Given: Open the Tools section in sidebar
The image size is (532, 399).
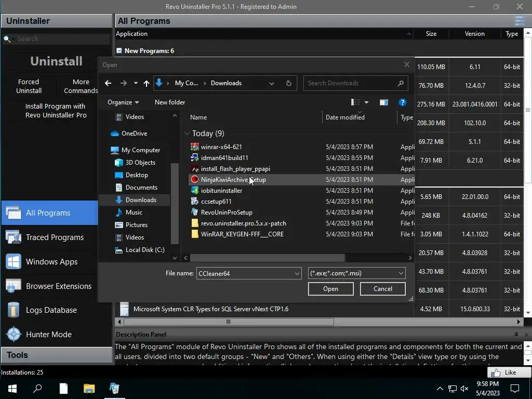Looking at the screenshot, I should tap(57, 355).
